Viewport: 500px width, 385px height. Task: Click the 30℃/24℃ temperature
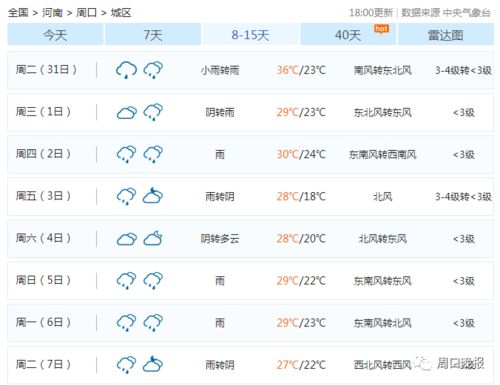(301, 154)
